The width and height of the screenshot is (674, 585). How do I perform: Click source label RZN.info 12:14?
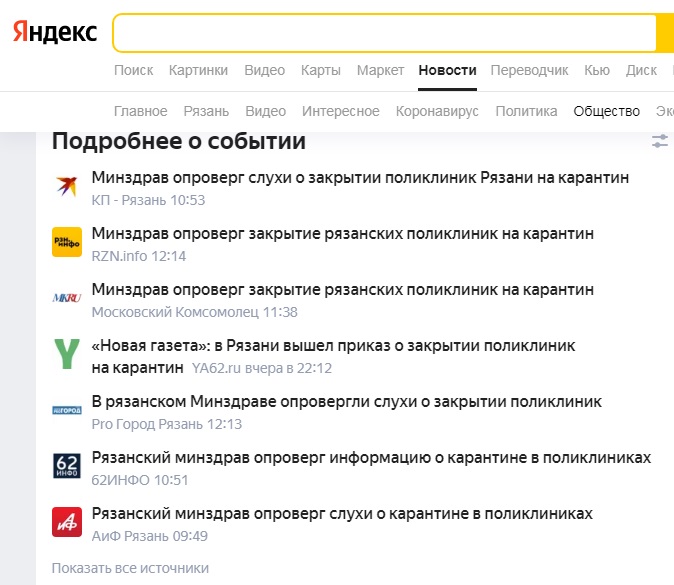[x=139, y=256]
